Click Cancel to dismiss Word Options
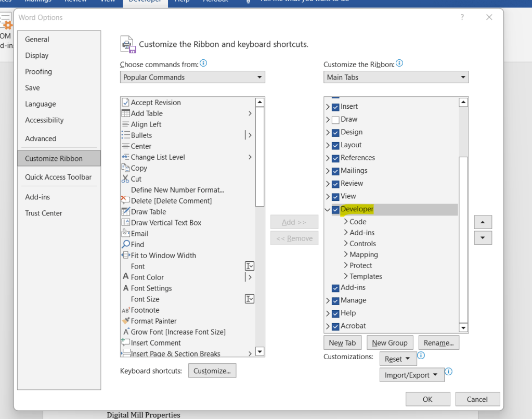Image resolution: width=532 pixels, height=419 pixels. (x=477, y=399)
